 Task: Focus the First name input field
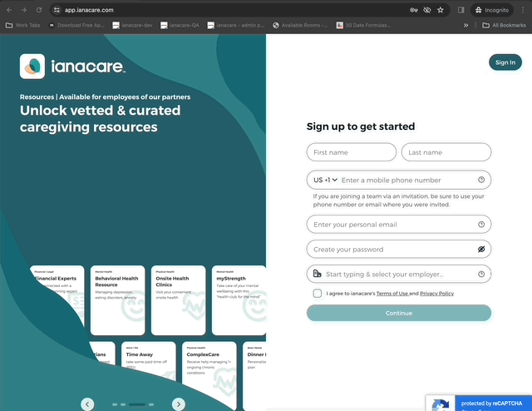[351, 152]
